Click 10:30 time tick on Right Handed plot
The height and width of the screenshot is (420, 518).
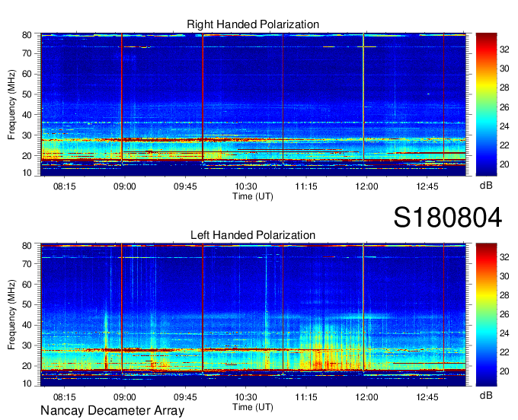246,186
